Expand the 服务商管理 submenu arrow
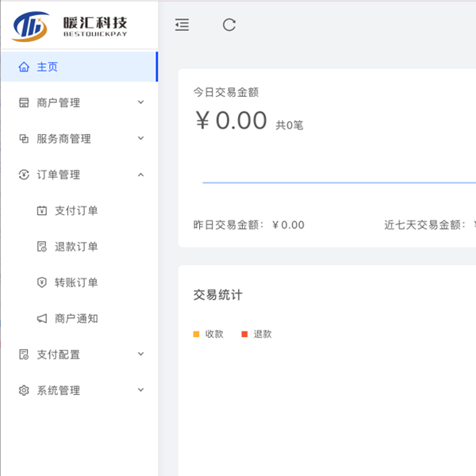This screenshot has height=476, width=476. 140,138
